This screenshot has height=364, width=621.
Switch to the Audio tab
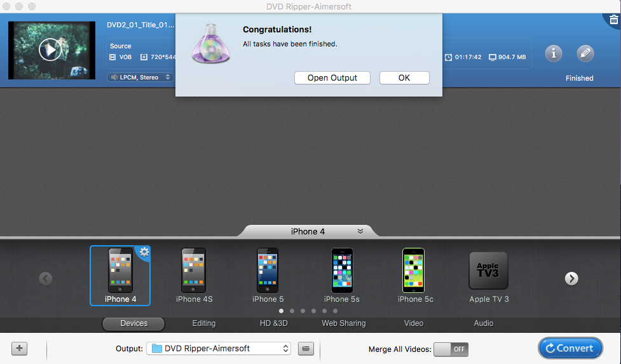point(484,323)
